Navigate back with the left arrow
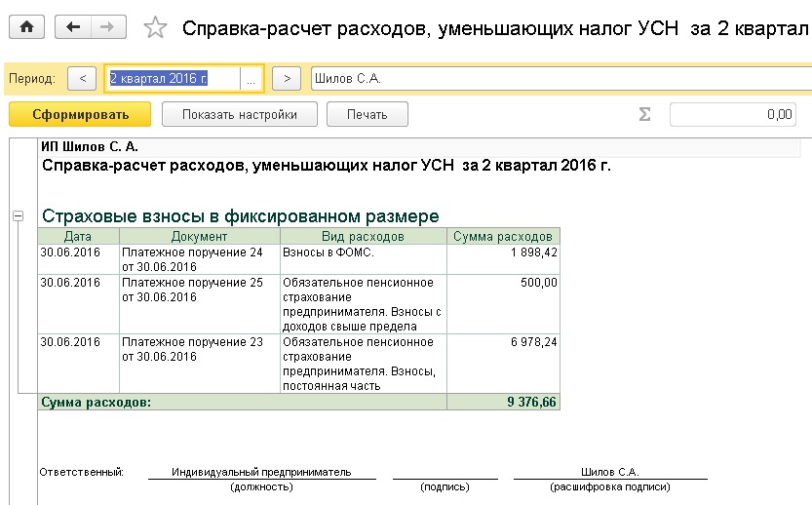Viewport: 812px width, 505px height. point(73,27)
